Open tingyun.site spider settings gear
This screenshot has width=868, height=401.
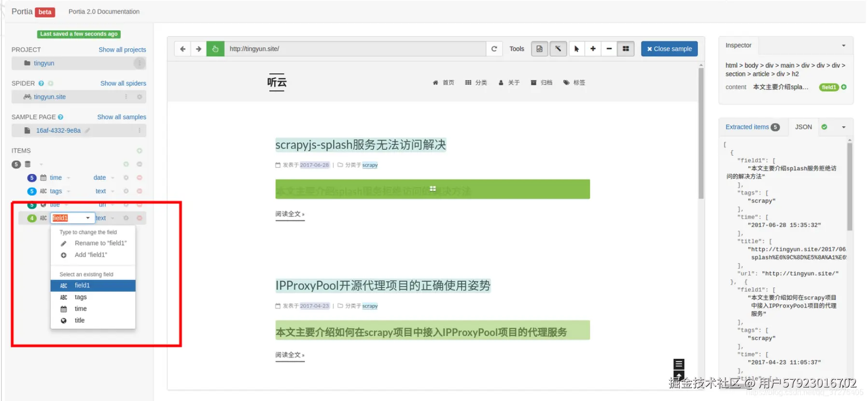coord(140,97)
